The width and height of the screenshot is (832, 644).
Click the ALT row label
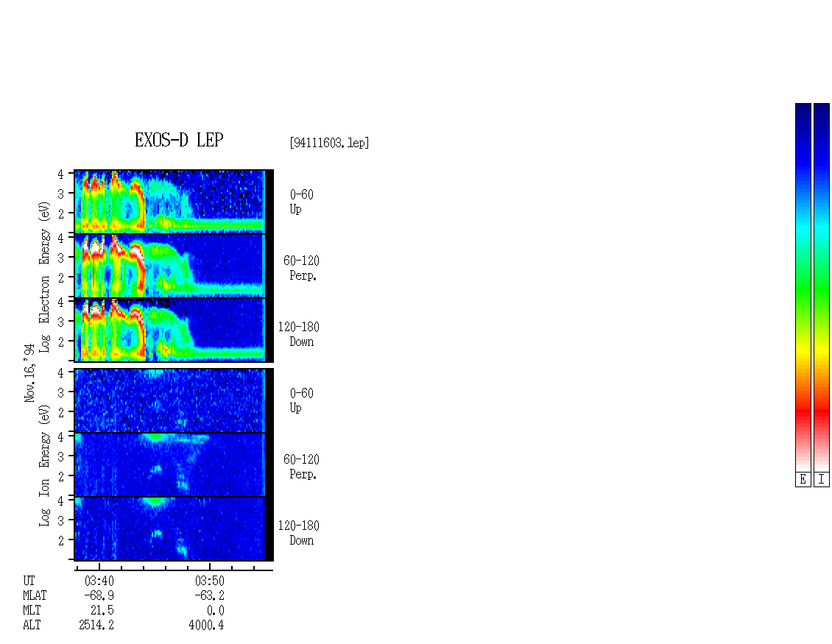pos(32,625)
